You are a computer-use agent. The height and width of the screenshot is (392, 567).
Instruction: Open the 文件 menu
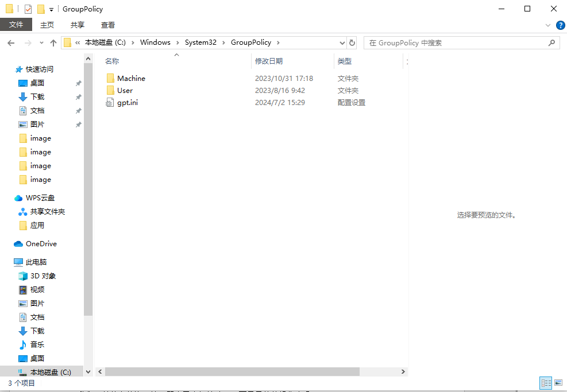coord(16,25)
